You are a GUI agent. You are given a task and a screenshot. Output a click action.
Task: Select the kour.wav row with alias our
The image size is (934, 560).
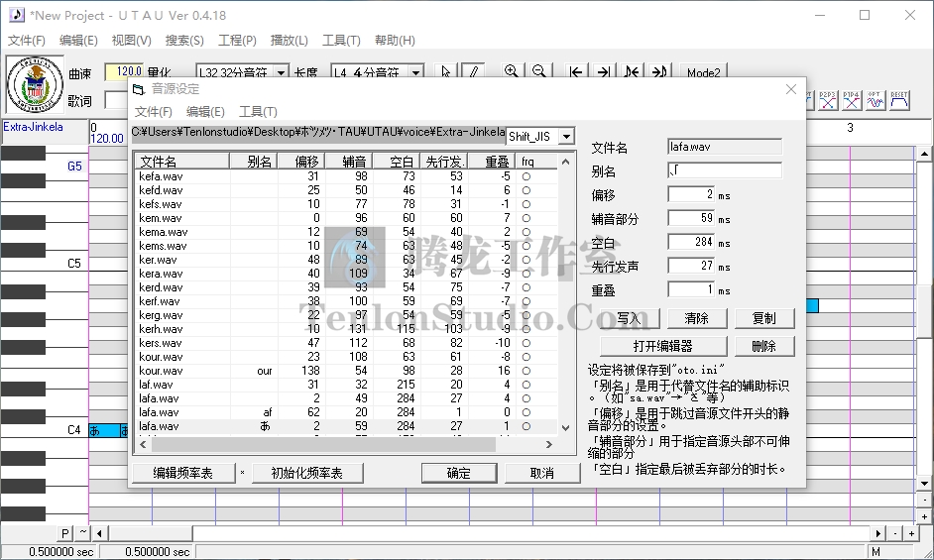pyautogui.click(x=346, y=371)
